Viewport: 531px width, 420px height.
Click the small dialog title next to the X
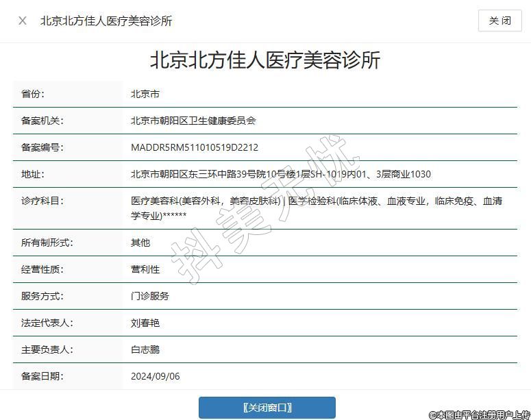pyautogui.click(x=106, y=21)
